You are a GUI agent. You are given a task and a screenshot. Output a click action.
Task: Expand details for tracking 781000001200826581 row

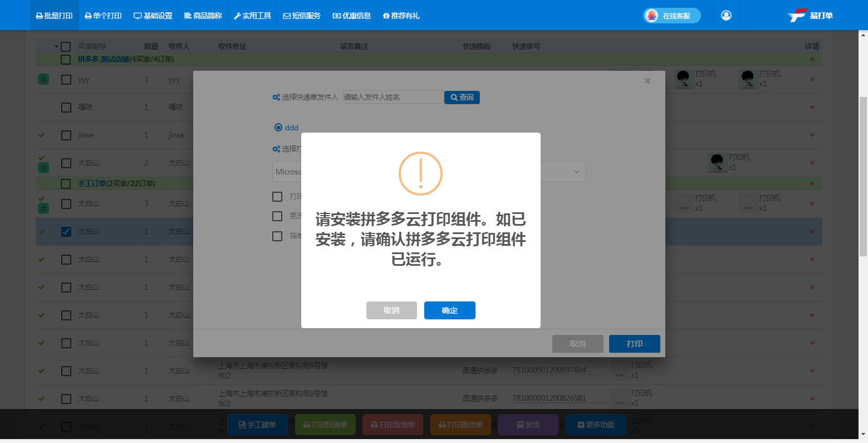pos(812,399)
